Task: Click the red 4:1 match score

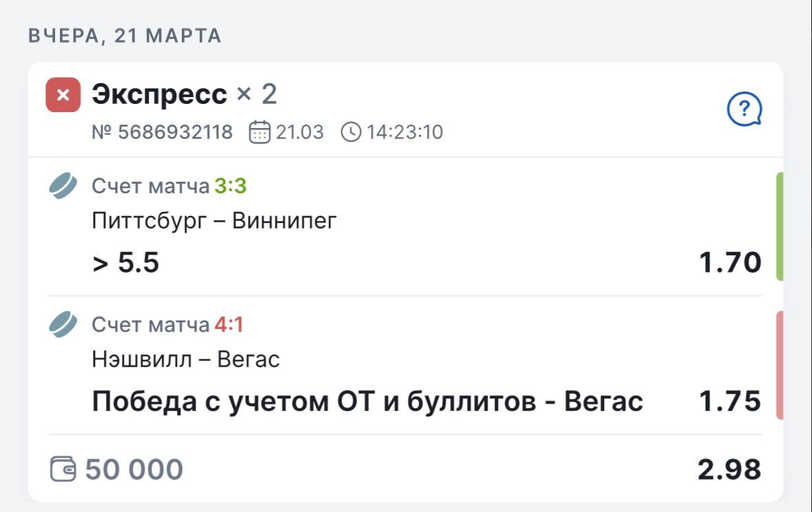Action: coord(229,324)
